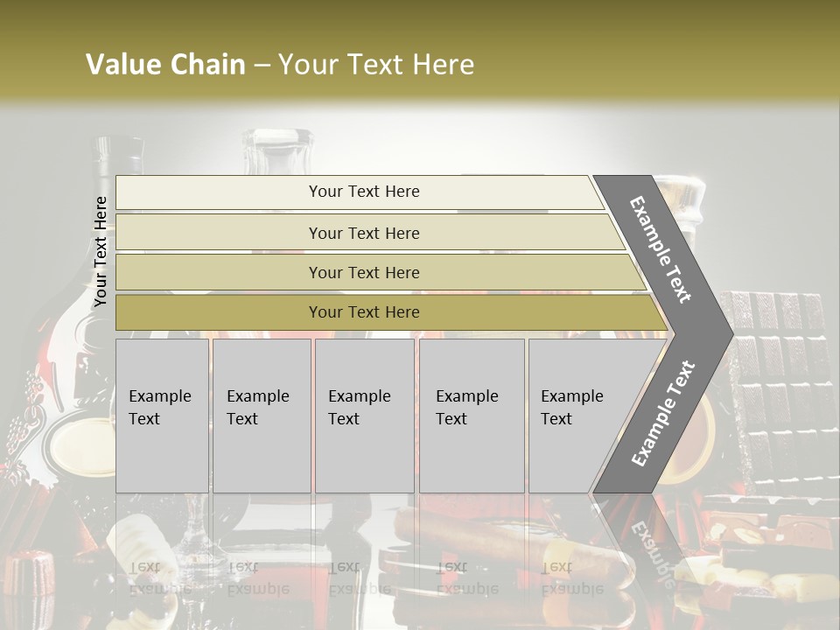
Task: Select the bold 'Value Chain' text in the title
Action: point(165,64)
